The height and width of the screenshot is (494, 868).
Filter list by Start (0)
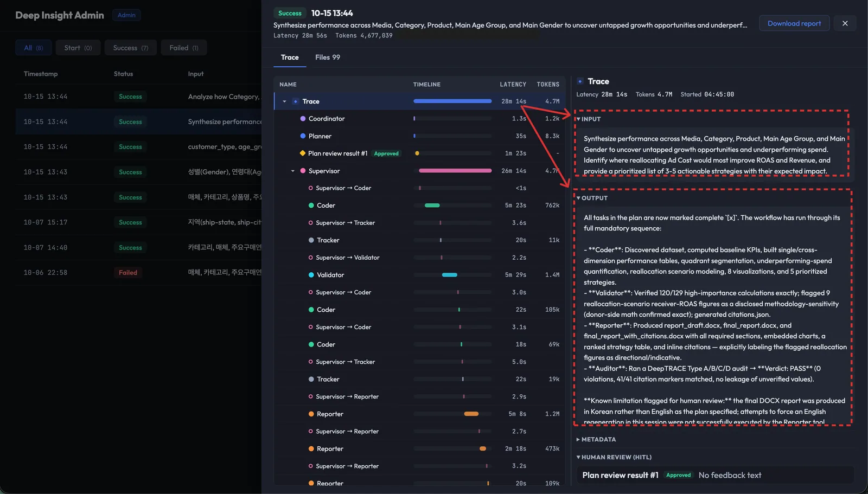(x=78, y=48)
